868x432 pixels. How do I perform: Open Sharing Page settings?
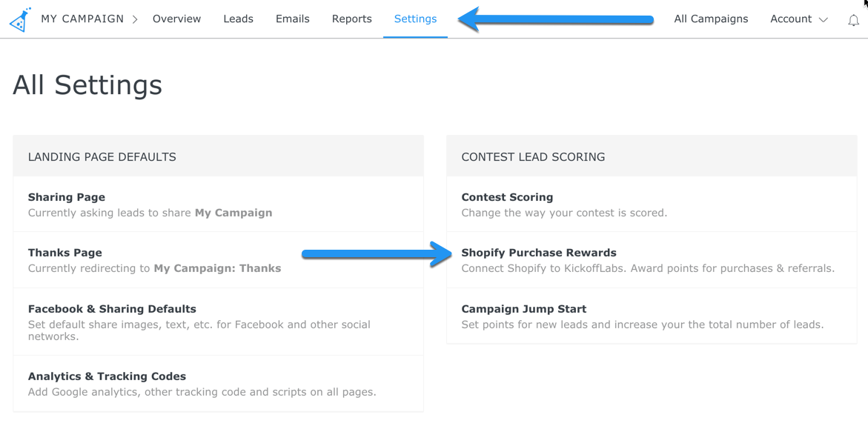pyautogui.click(x=67, y=197)
